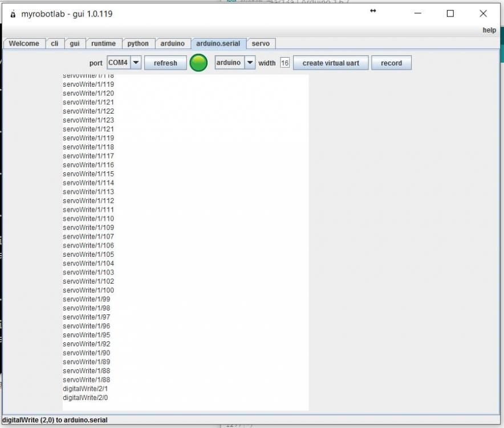The width and height of the screenshot is (504, 428).
Task: Switch to the Welcome tab
Action: 24,43
